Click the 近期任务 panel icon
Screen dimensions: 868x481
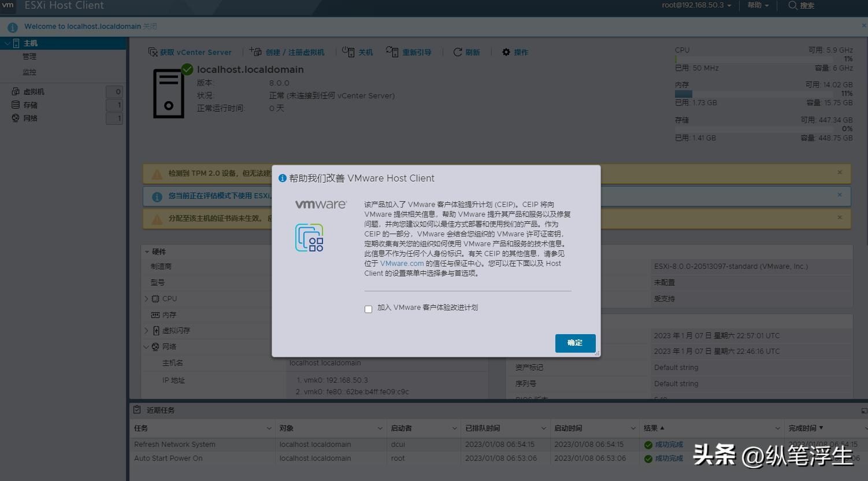[x=138, y=410]
